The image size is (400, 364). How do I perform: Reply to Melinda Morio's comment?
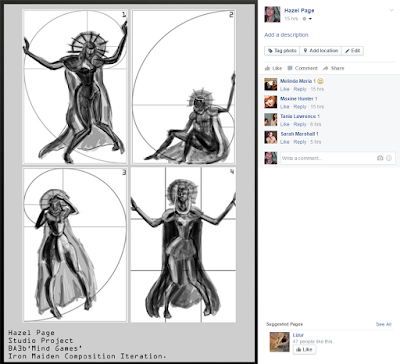(300, 89)
